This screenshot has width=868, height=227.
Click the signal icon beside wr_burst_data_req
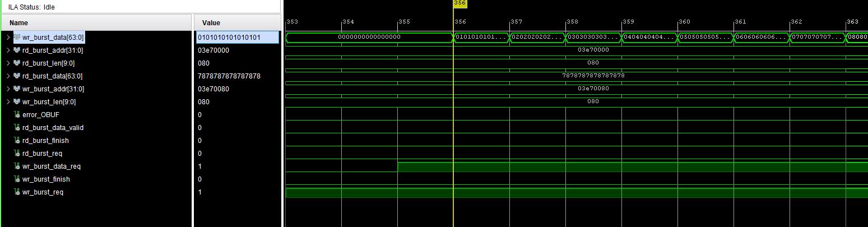point(17,166)
